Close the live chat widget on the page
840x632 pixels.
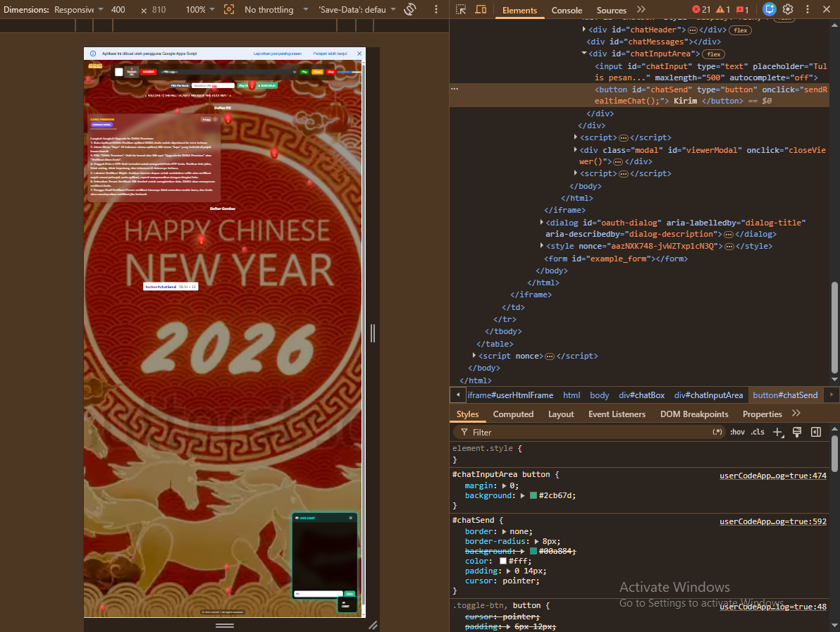click(351, 518)
